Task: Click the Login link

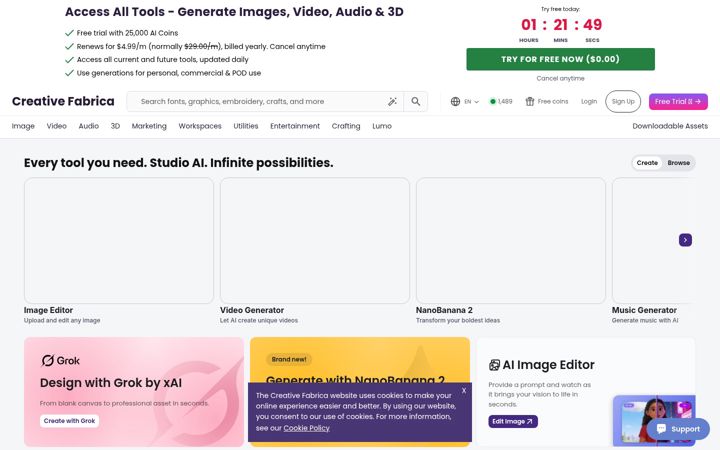Action: click(x=589, y=101)
